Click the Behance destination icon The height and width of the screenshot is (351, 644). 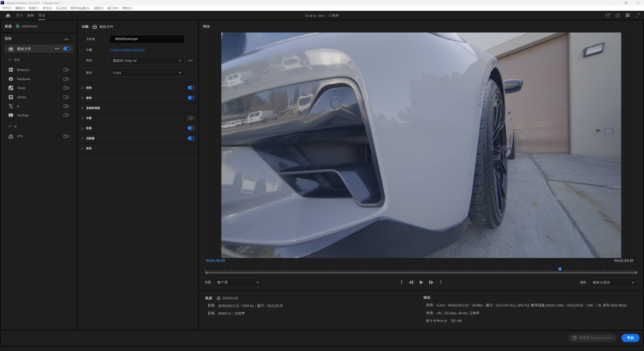pyautogui.click(x=11, y=70)
